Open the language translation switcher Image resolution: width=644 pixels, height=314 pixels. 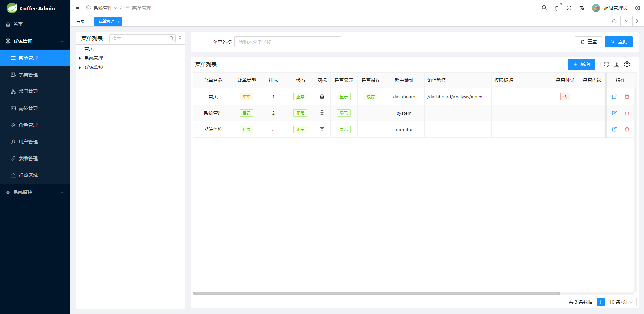582,8
